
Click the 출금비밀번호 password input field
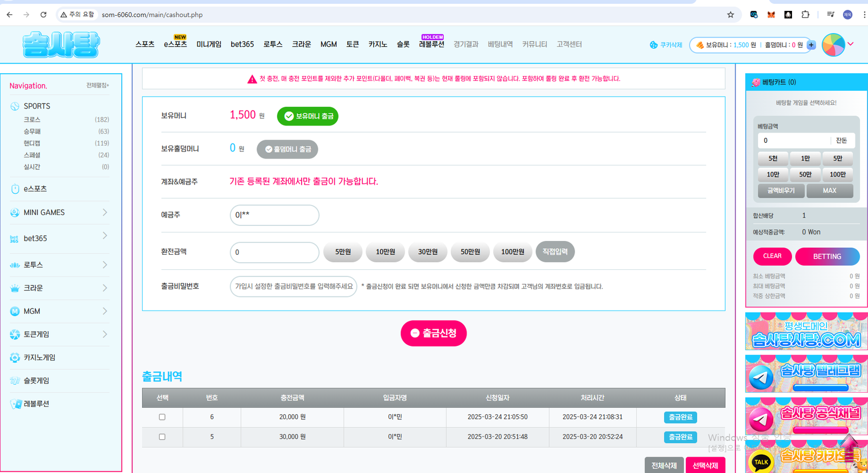click(293, 286)
